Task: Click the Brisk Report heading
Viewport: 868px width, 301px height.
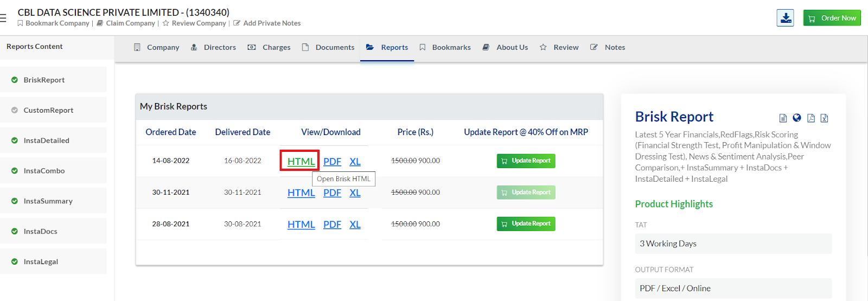Action: (674, 117)
